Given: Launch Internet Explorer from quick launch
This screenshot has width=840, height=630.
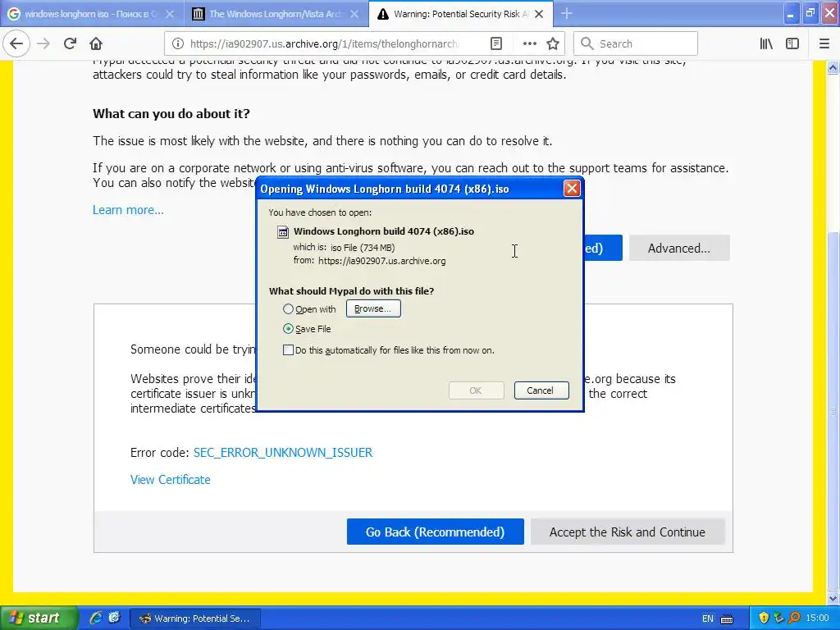Looking at the screenshot, I should coord(95,619).
